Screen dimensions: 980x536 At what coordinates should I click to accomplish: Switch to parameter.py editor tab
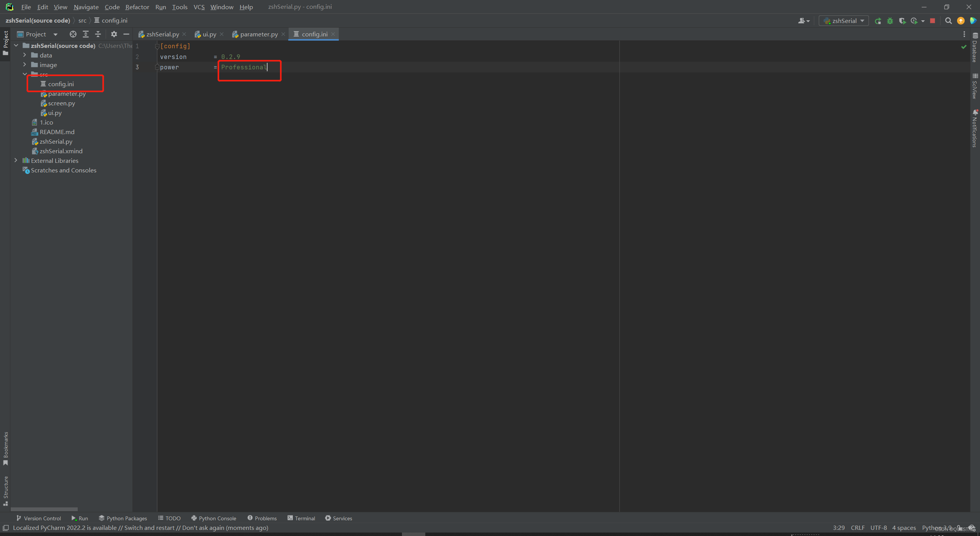[x=258, y=34]
